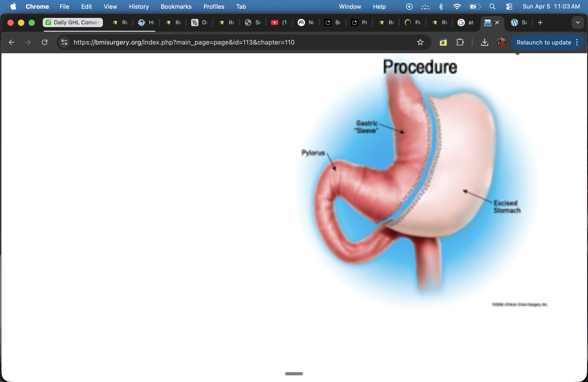The width and height of the screenshot is (588, 382).
Task: Expand the tab search dropdown chevron
Action: pos(578,22)
